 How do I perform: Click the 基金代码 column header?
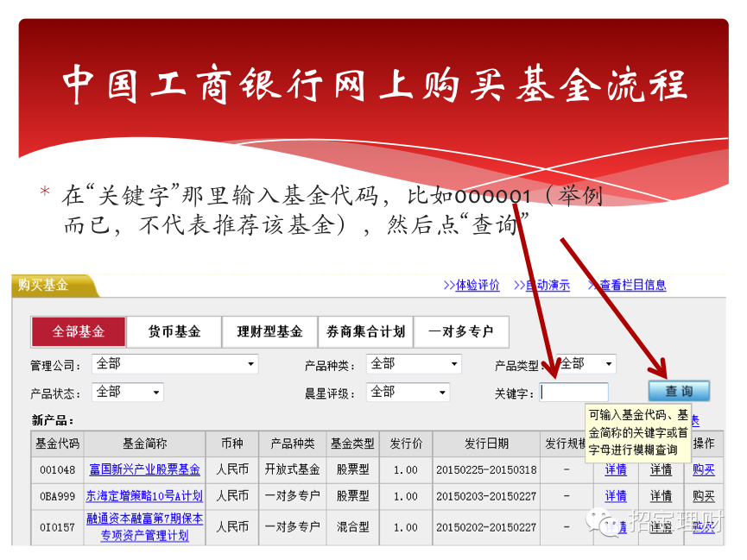point(57,444)
